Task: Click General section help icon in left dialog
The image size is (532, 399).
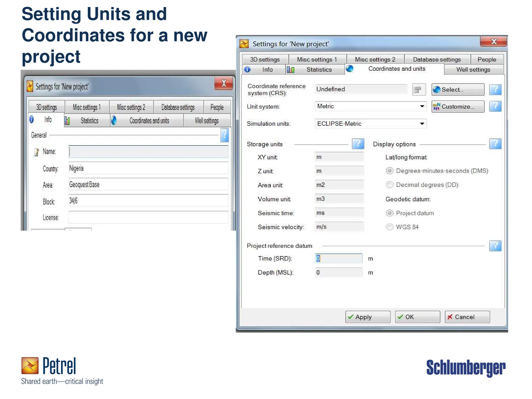Action: pos(224,135)
